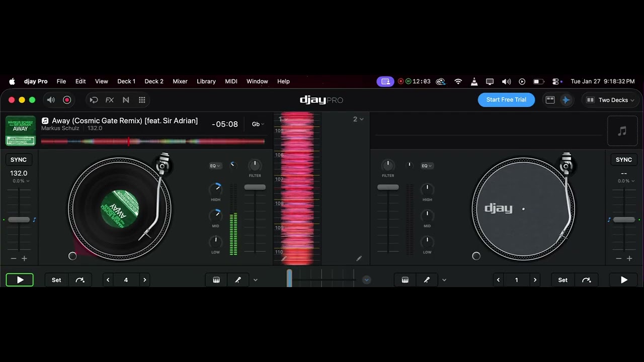Click the VLC cone in the menu bar
Viewport: 644px width, 362px height.
[x=474, y=81]
